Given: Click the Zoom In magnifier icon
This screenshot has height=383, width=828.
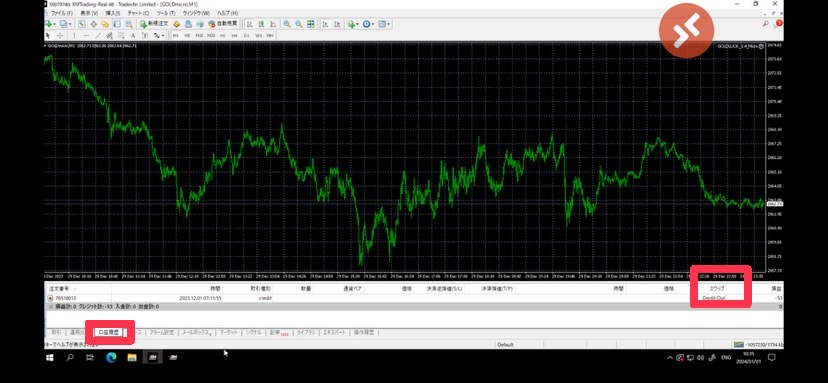Looking at the screenshot, I should click(287, 24).
